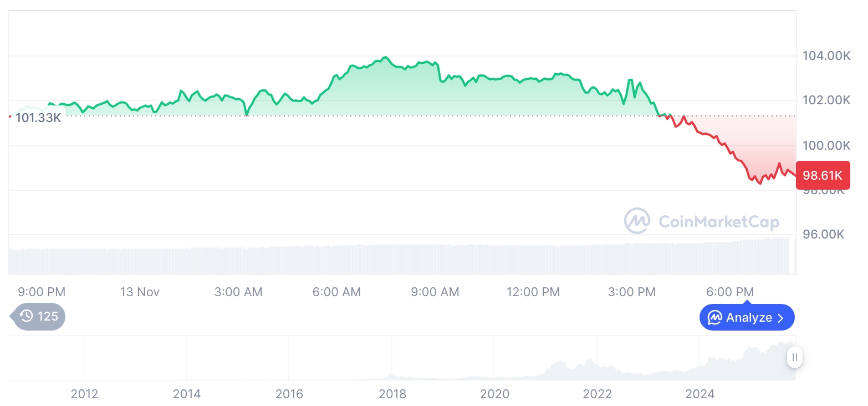The height and width of the screenshot is (406, 868).
Task: Click the AI logo icon on Analyze button
Action: [715, 318]
